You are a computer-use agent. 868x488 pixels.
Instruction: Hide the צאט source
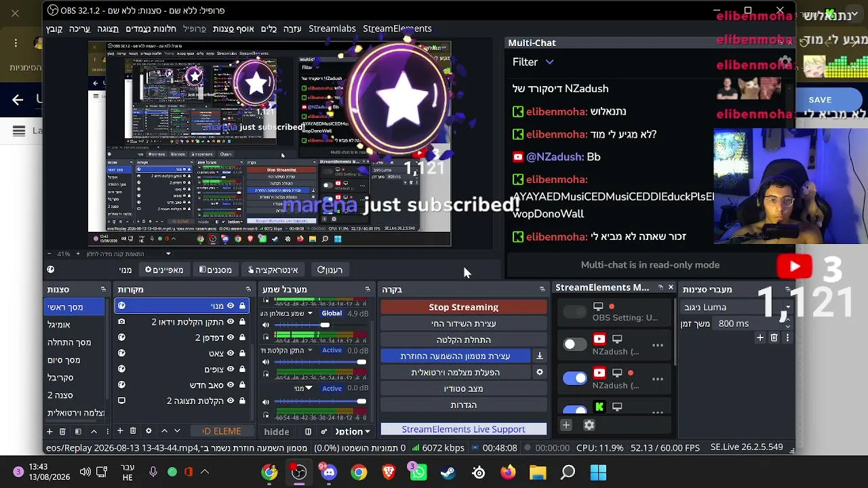231,353
